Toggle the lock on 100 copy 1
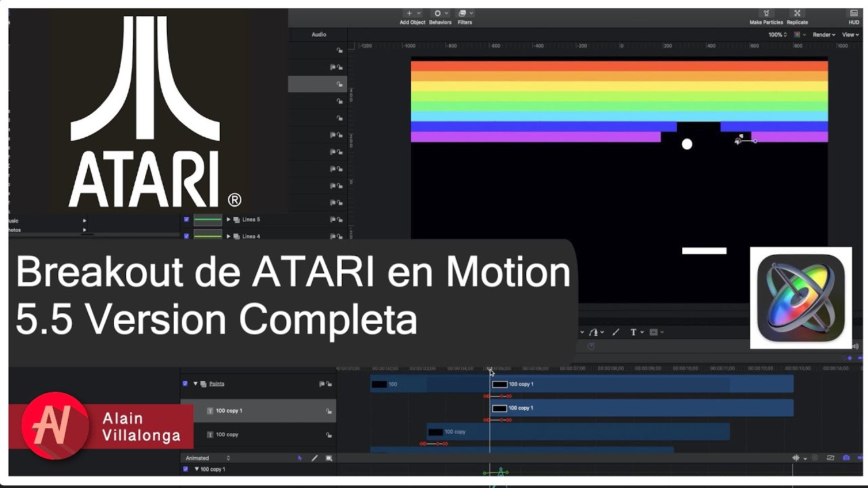 tap(329, 411)
